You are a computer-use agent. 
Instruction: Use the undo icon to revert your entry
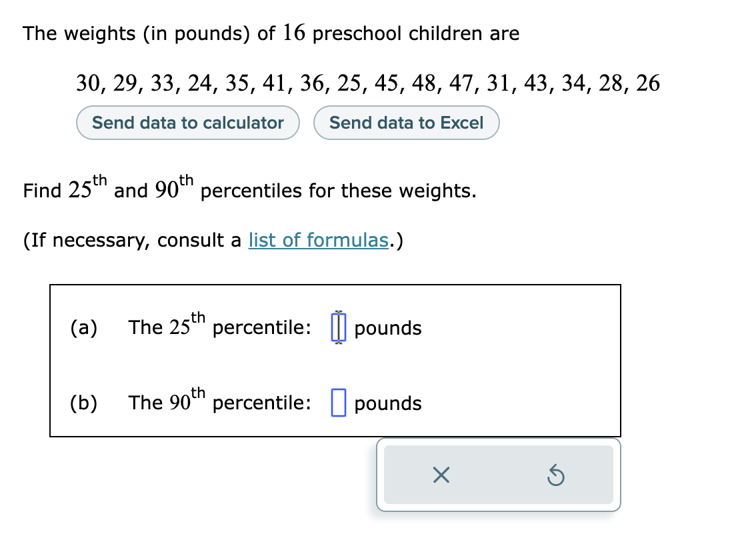(x=556, y=475)
